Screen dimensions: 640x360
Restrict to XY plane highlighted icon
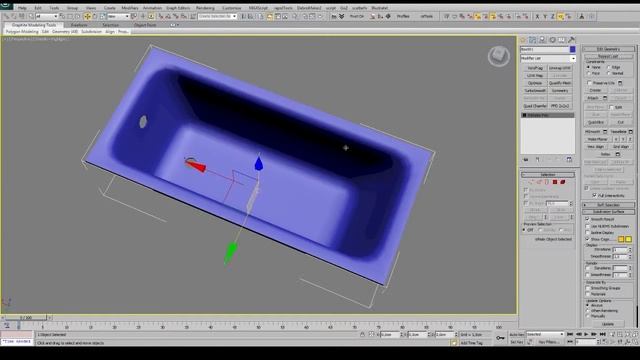561,16
